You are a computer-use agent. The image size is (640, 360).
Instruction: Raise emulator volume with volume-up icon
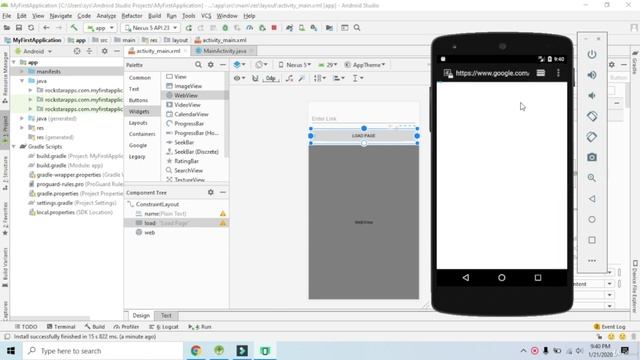tap(592, 75)
